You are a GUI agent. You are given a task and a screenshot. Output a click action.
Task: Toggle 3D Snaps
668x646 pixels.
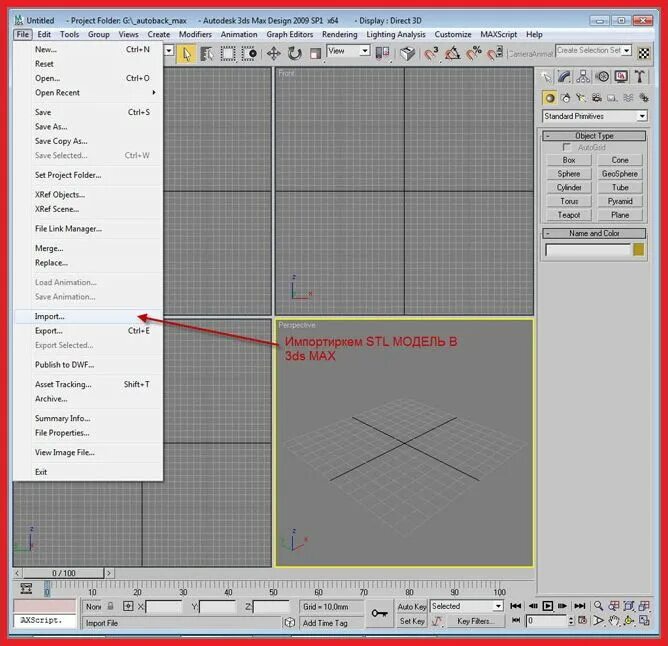pos(431,54)
